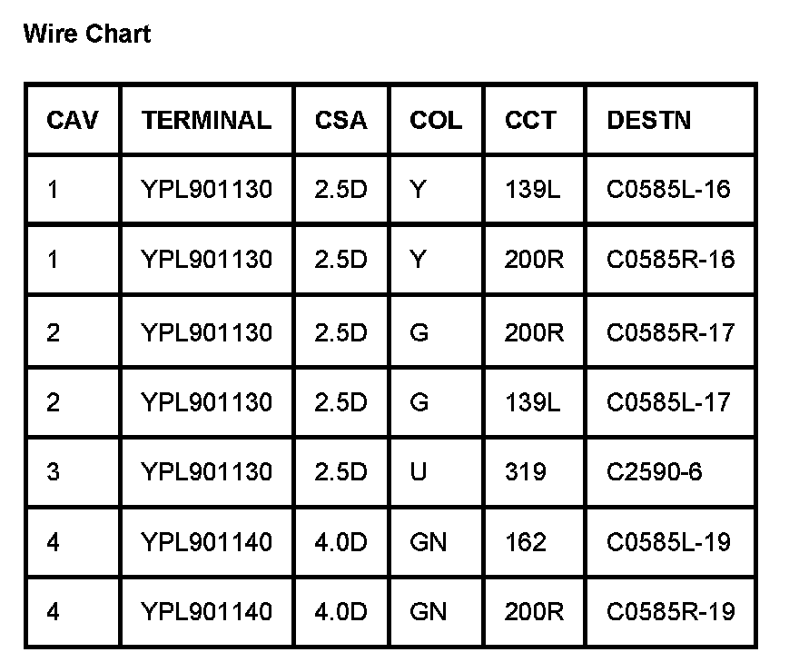Select destination cell C0585L-16
799x672 pixels.
click(x=668, y=190)
